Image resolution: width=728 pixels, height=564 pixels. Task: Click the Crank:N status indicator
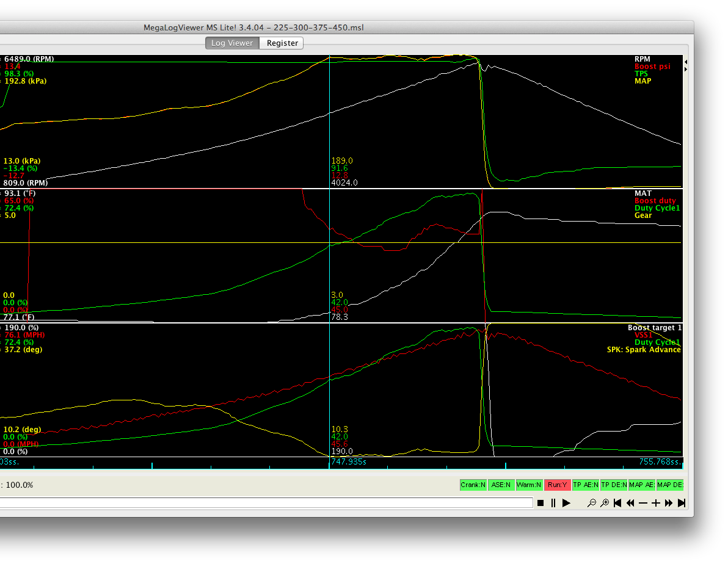click(x=473, y=485)
